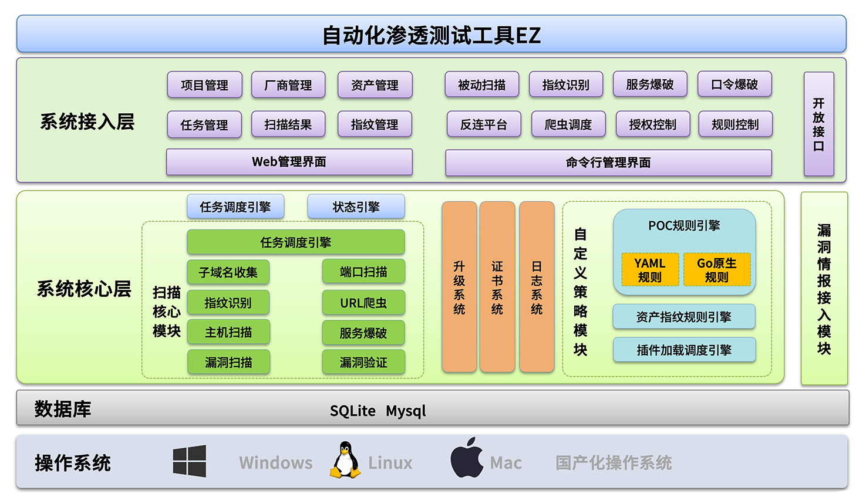Click the green 子域名收集 box

tap(228, 272)
